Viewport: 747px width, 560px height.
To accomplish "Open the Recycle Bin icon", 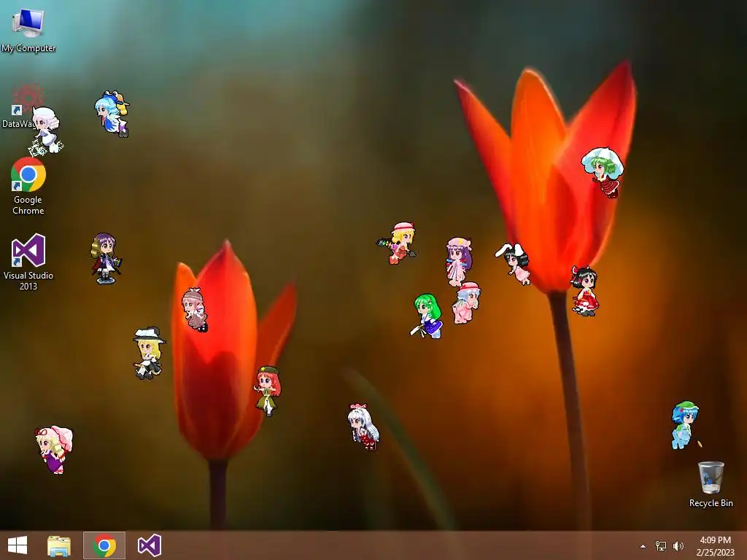I will click(x=711, y=484).
